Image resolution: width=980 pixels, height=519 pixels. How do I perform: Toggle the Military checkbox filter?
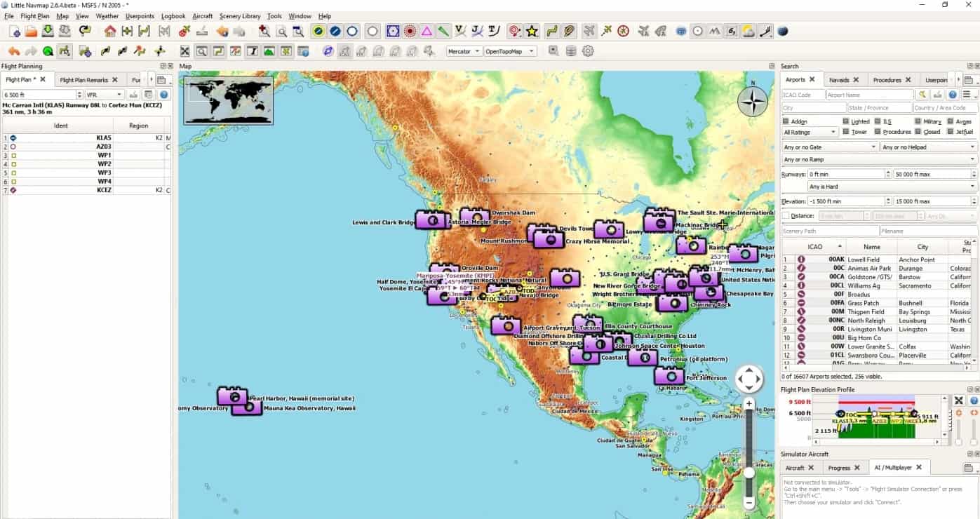coord(917,121)
